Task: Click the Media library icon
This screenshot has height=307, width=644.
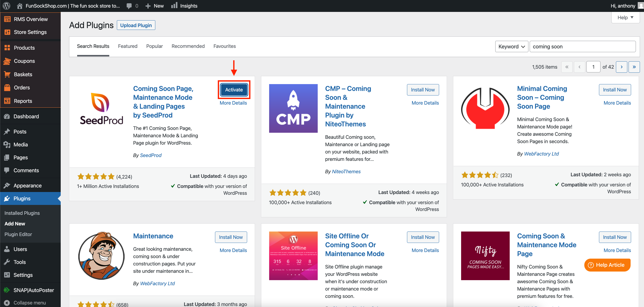Action: click(x=7, y=144)
